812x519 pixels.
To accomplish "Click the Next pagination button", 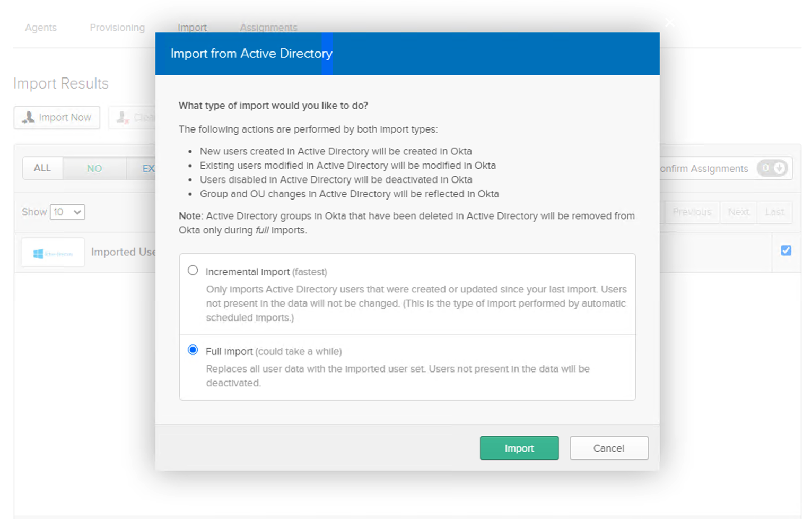I will pyautogui.click(x=738, y=212).
